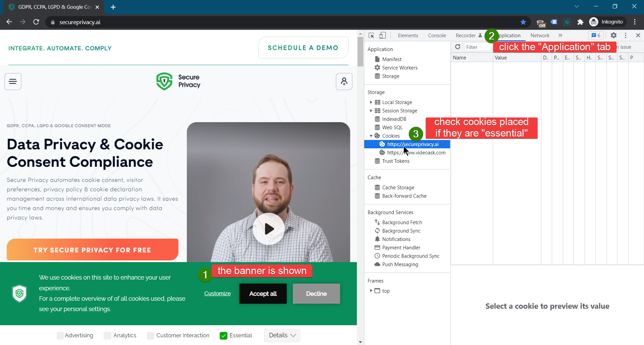Image resolution: width=644 pixels, height=345 pixels.
Task: Click the refresh cookies icon
Action: pyautogui.click(x=458, y=47)
